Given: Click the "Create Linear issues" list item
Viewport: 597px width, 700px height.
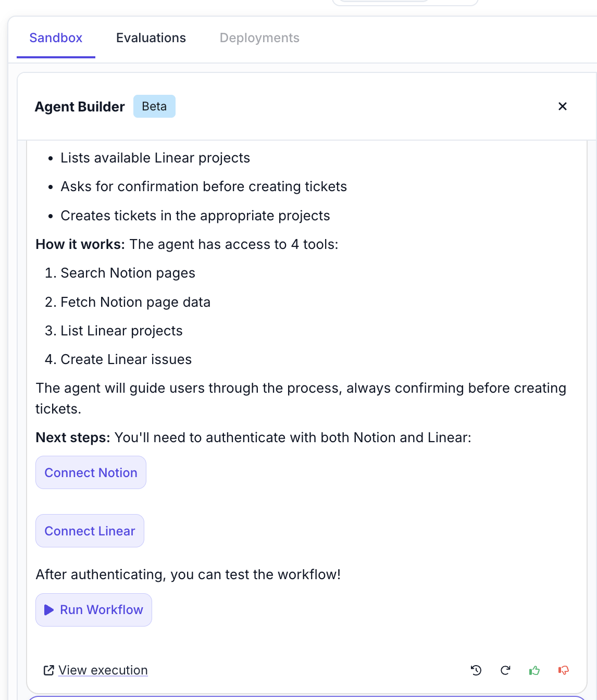Looking at the screenshot, I should click(x=126, y=359).
